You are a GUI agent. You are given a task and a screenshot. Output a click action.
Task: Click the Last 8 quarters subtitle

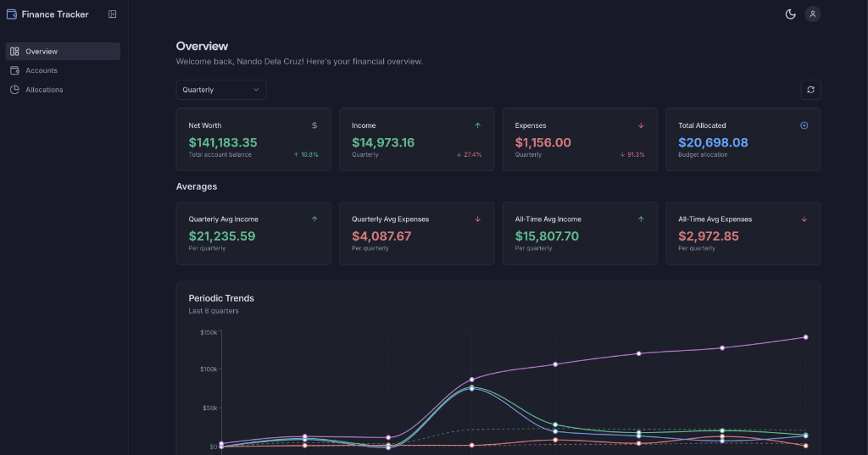coord(214,311)
